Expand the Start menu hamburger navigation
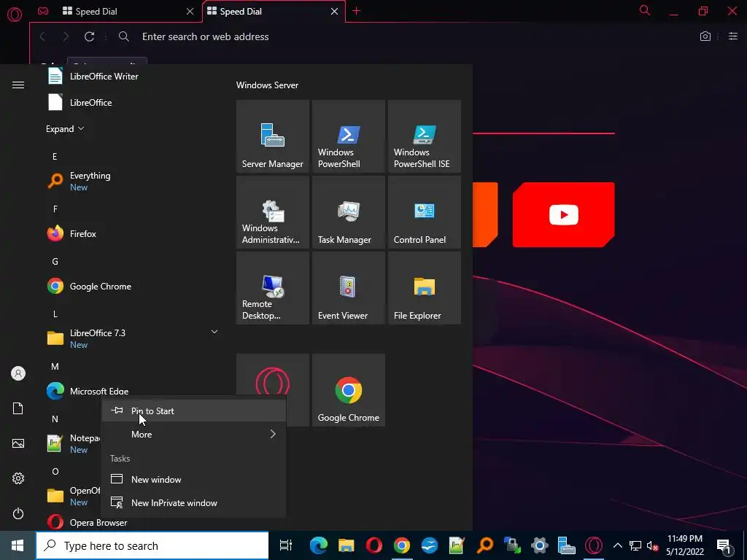Viewport: 747px width, 560px height. click(18, 85)
